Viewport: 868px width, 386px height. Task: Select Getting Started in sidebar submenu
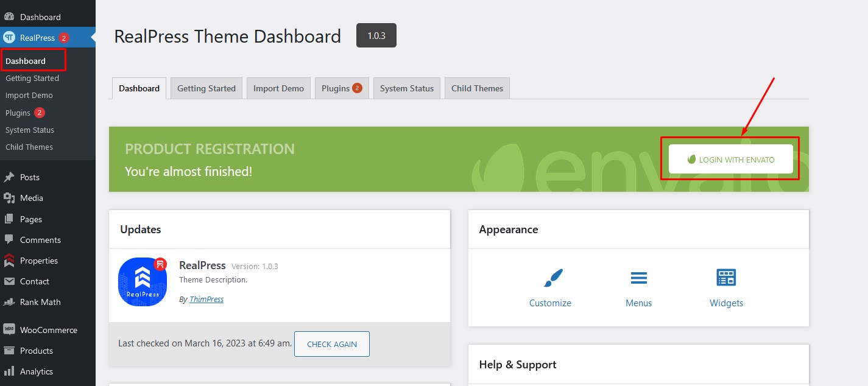click(32, 78)
